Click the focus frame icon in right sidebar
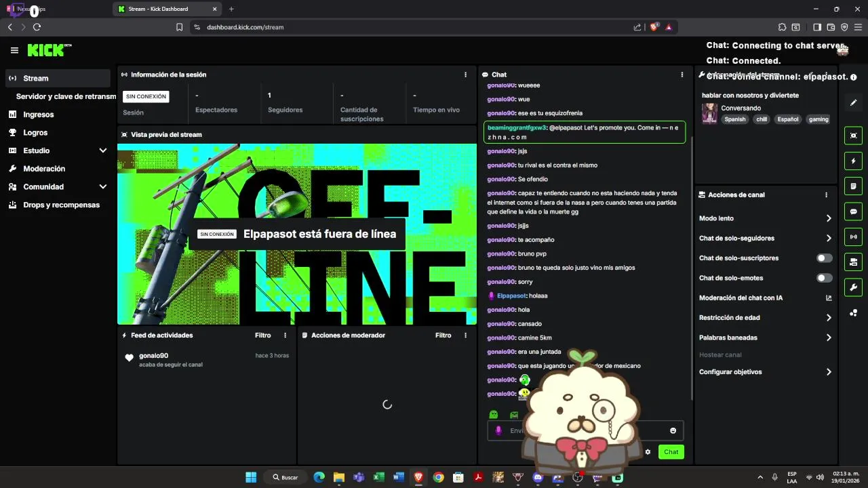This screenshot has width=868, height=488. [x=854, y=136]
